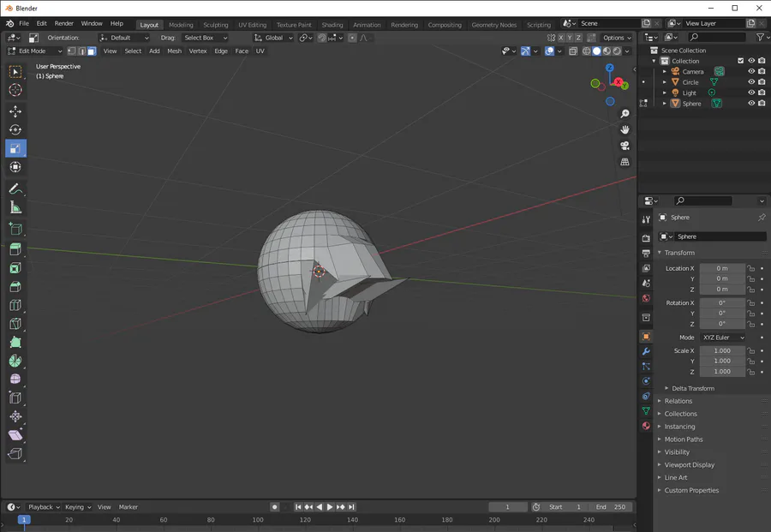This screenshot has height=532, width=771.
Task: Select the Bevel tool
Action: tap(15, 287)
